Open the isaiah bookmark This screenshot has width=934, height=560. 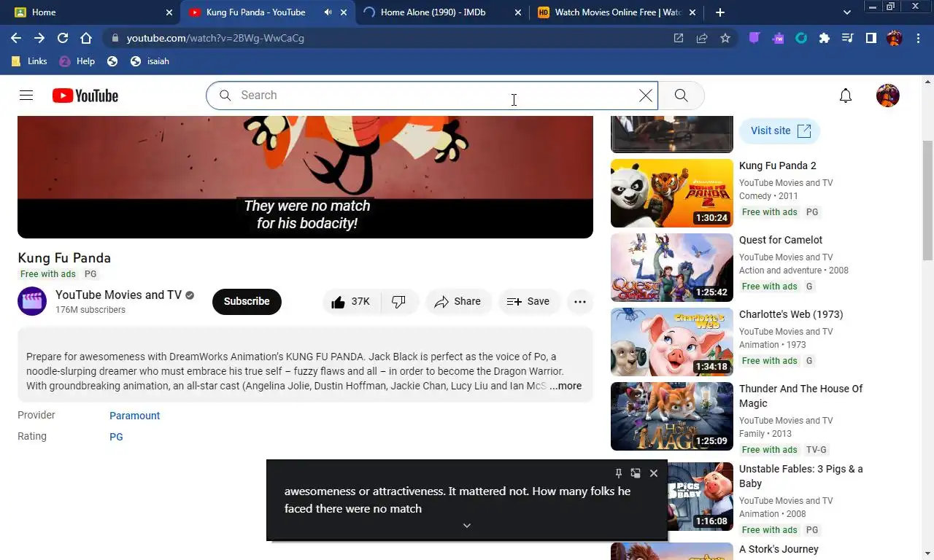(150, 61)
